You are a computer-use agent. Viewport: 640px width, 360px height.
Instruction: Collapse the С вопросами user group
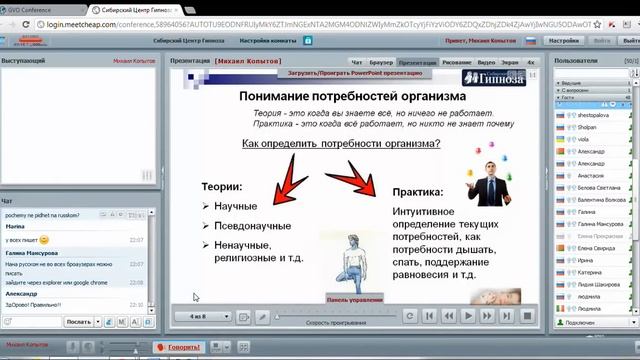[x=593, y=90]
